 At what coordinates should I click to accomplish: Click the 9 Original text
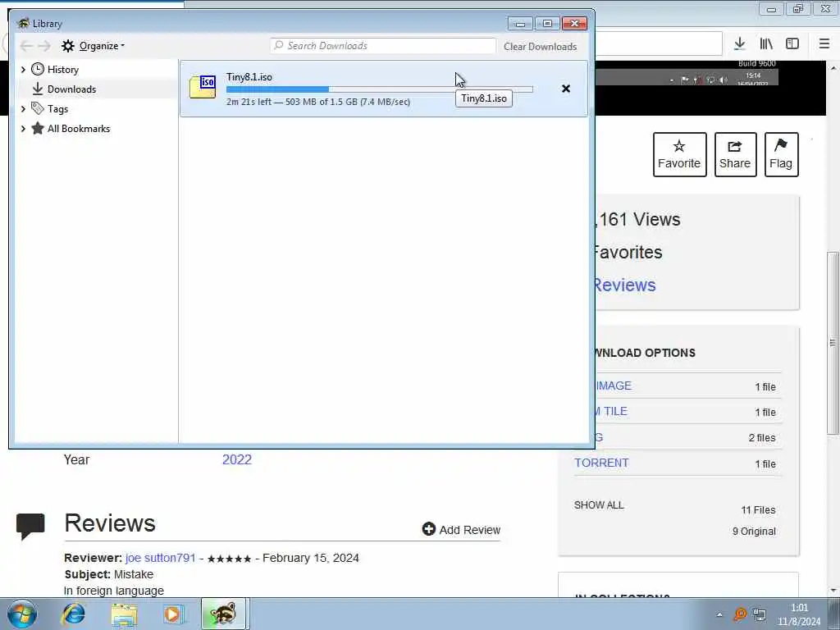click(x=755, y=532)
